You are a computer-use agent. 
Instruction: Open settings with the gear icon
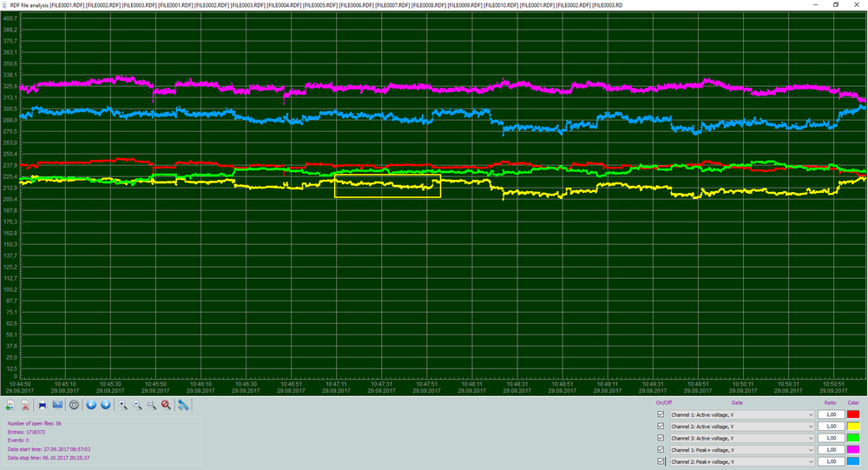[74, 405]
